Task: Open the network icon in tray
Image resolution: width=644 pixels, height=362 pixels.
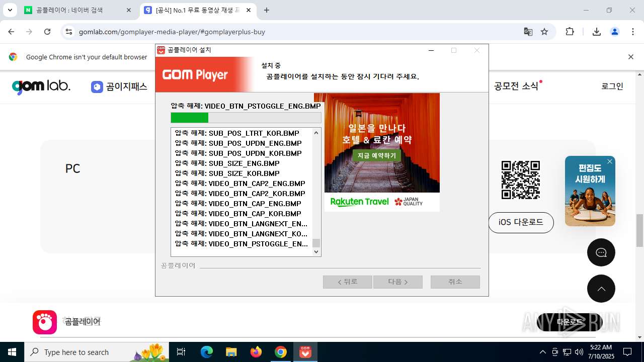Action: 567,352
